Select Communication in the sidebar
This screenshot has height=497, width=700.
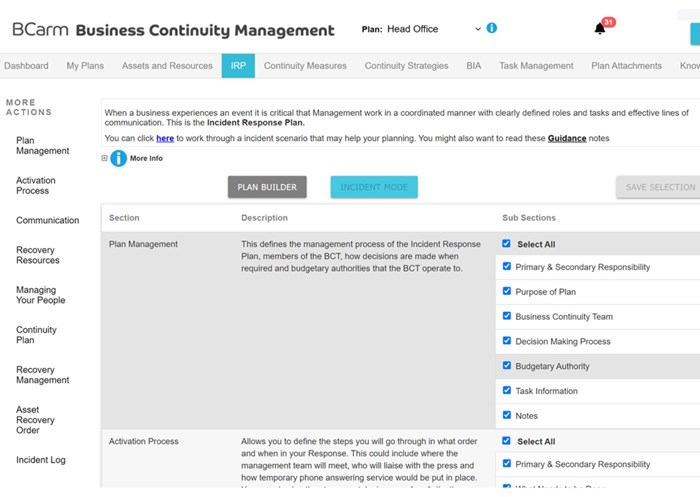point(47,220)
